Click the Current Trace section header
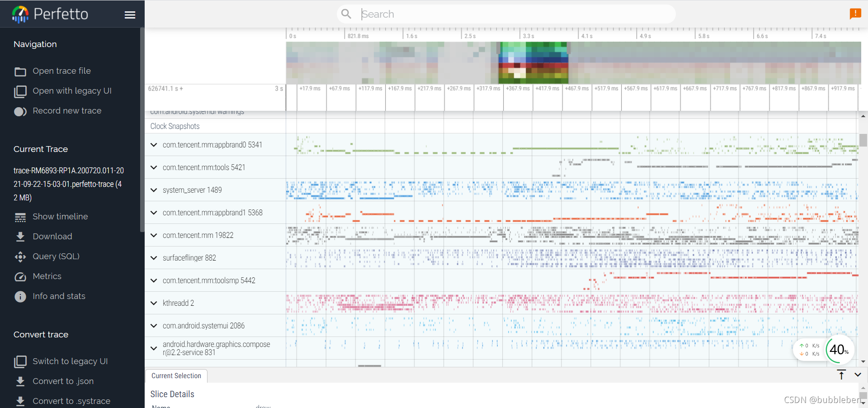Image resolution: width=868 pixels, height=408 pixels. 41,149
